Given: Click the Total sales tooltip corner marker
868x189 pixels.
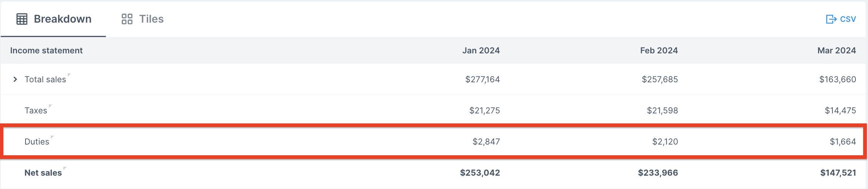Looking at the screenshot, I should [69, 75].
